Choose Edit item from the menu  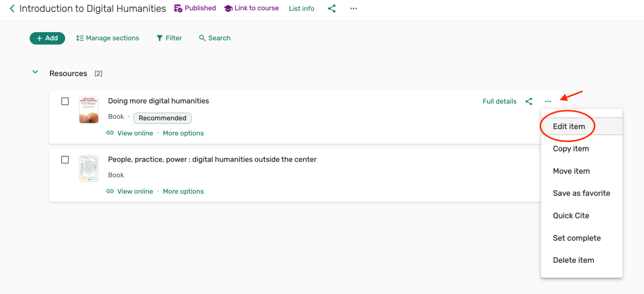click(x=569, y=126)
